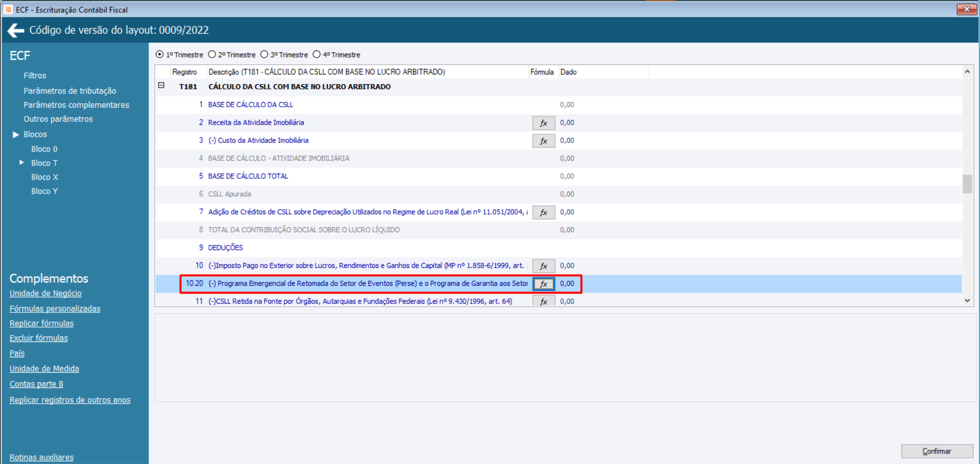Click scrollbar down arrow of the grid

pos(967,301)
